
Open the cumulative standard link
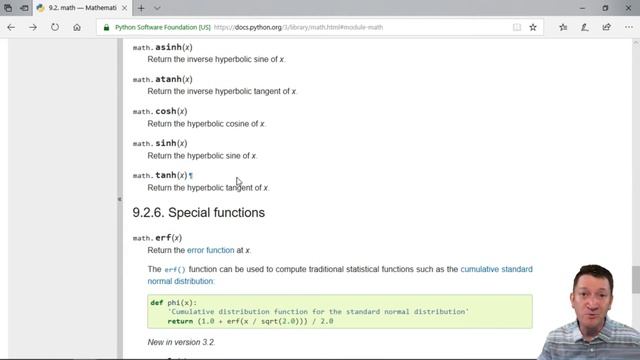point(496,269)
